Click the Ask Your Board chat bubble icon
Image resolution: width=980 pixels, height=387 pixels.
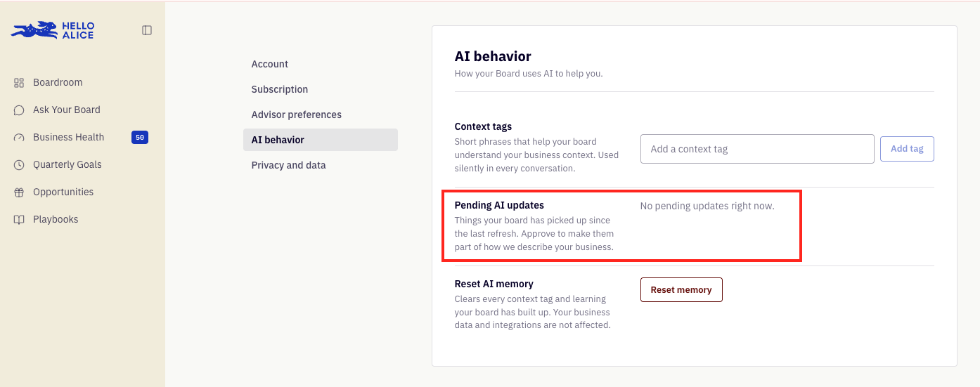click(19, 110)
